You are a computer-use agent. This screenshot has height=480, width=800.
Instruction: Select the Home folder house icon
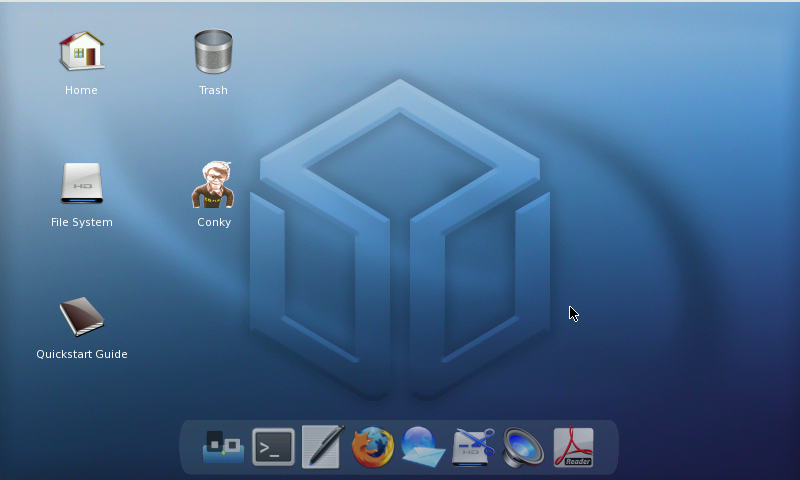[81, 51]
